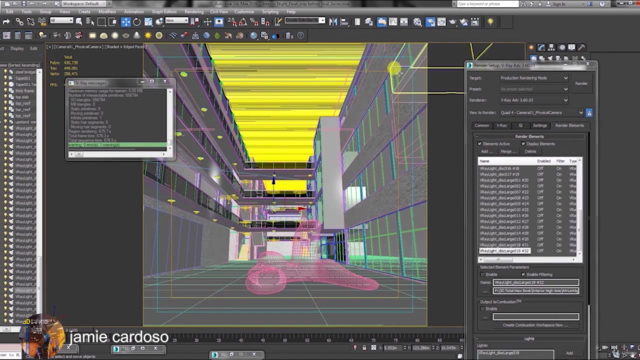Click the Render button
Image resolution: width=640 pixels, height=360 pixels.
point(581,84)
